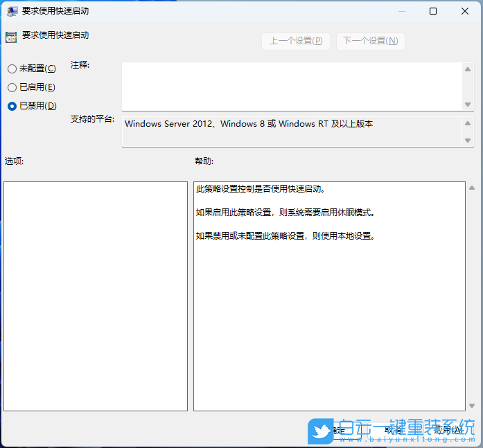Click the 支持的平台 box scroll down arrow

pos(468,141)
